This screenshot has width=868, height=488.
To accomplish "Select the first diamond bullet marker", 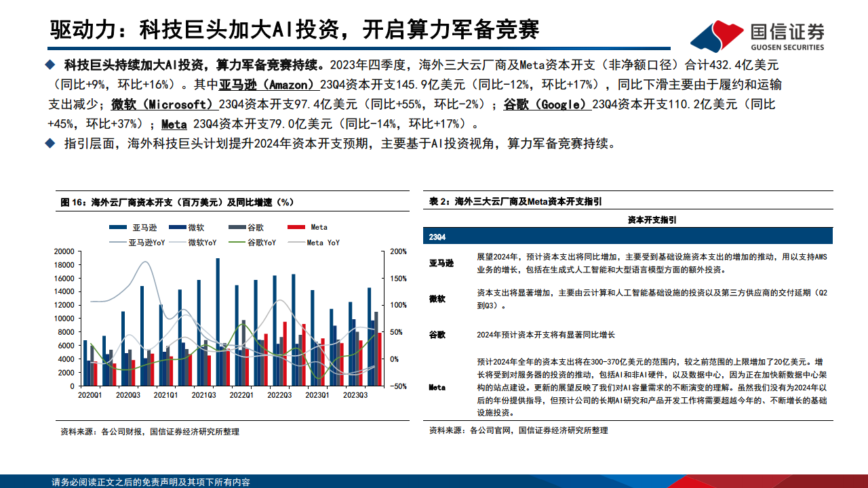I will coord(50,63).
